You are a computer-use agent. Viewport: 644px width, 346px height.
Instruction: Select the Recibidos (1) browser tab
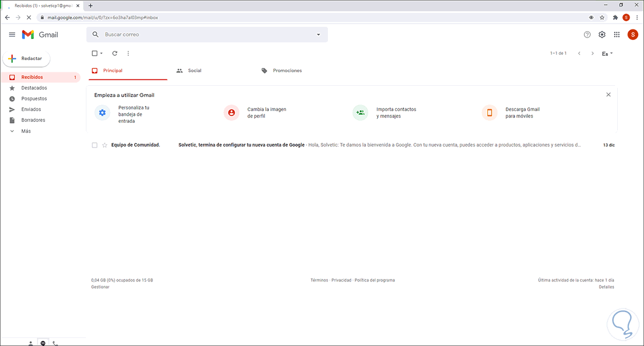pos(42,5)
